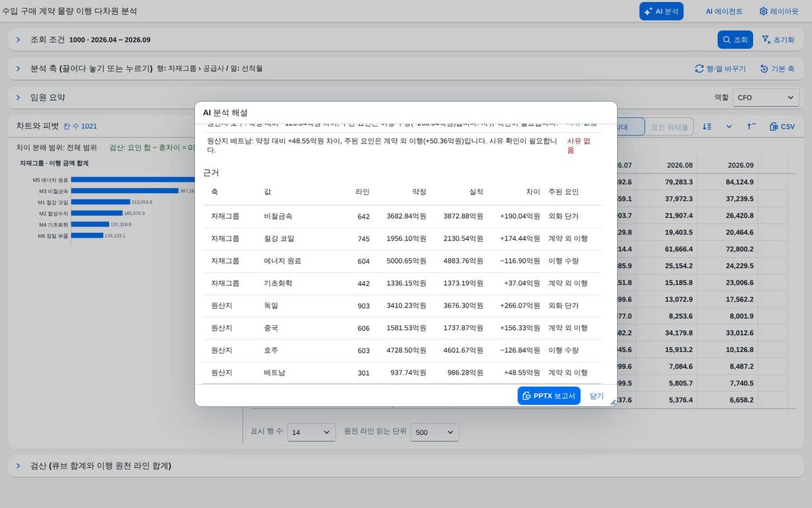This screenshot has height=508, width=812.
Task: Select the 기초화학 row value
Action: tap(278, 284)
